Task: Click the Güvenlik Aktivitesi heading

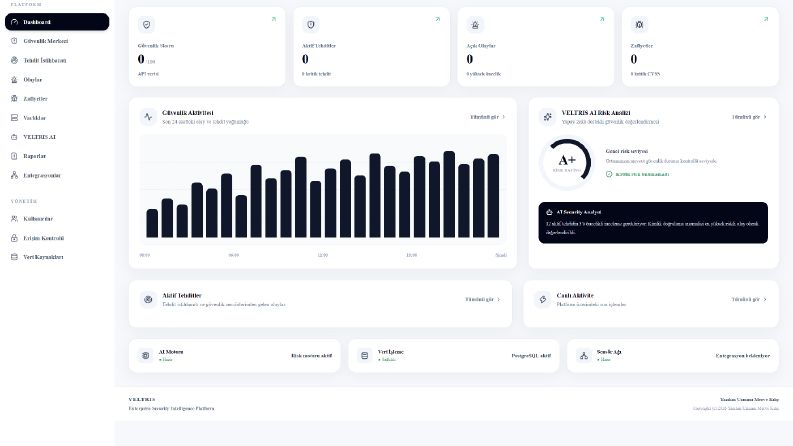Action: click(x=188, y=113)
